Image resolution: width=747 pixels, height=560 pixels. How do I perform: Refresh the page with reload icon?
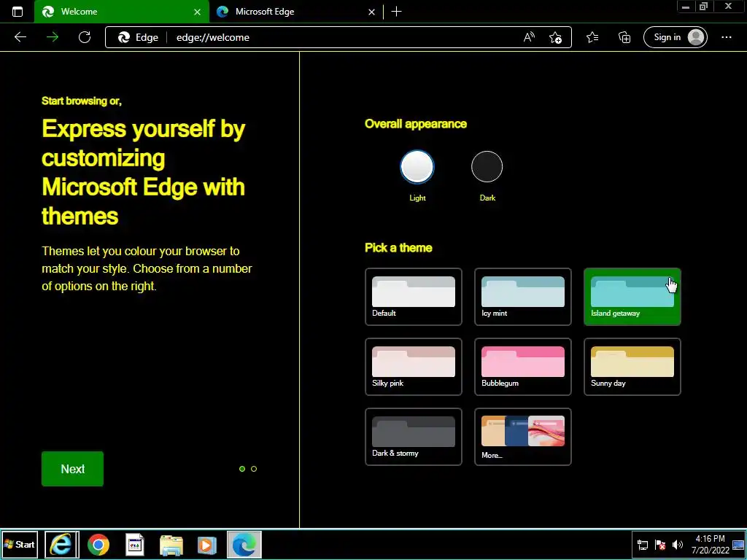[x=85, y=37]
